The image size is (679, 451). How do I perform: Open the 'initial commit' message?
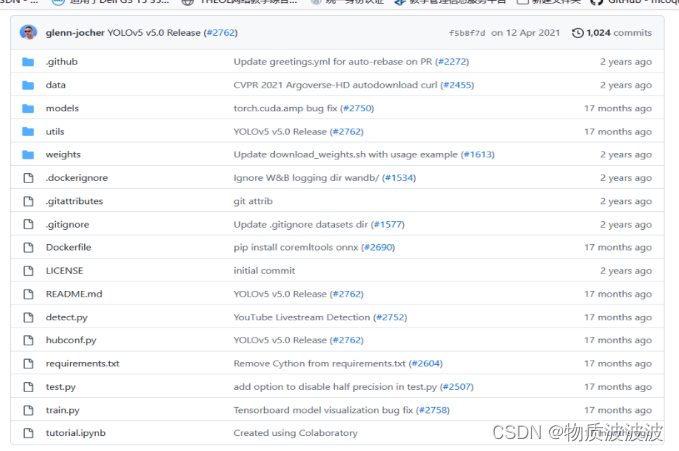click(264, 271)
